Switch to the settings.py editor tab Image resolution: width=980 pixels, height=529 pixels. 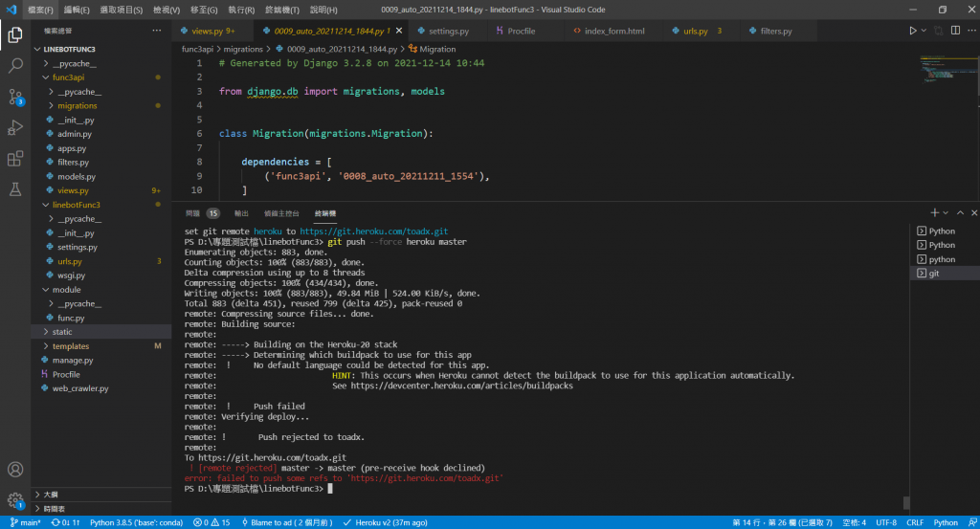coord(448,31)
